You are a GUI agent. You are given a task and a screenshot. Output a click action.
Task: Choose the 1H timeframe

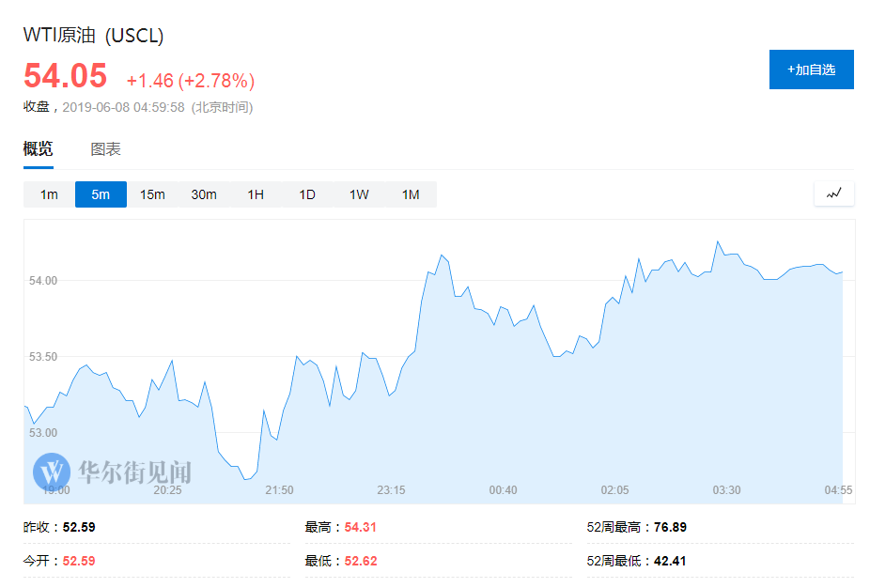[256, 194]
